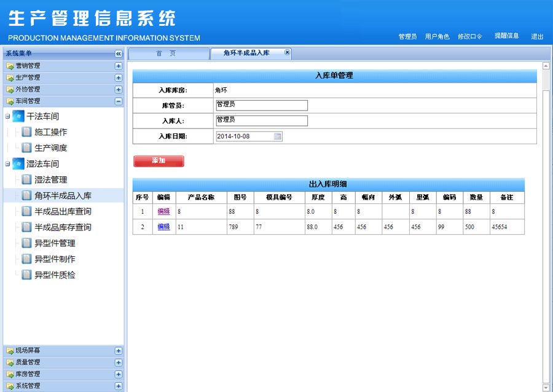Click the 库管员 input field
The image size is (553, 392).
[x=261, y=105]
